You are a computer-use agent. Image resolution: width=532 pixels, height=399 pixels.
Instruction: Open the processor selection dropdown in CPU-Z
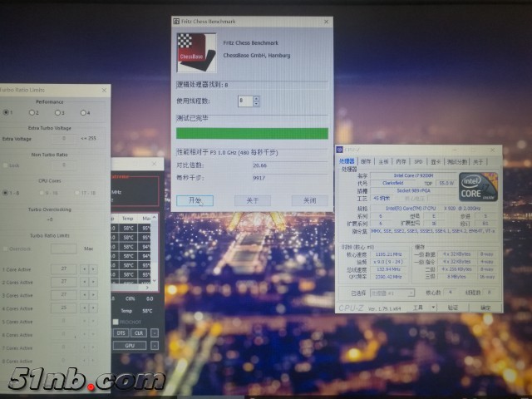point(393,293)
